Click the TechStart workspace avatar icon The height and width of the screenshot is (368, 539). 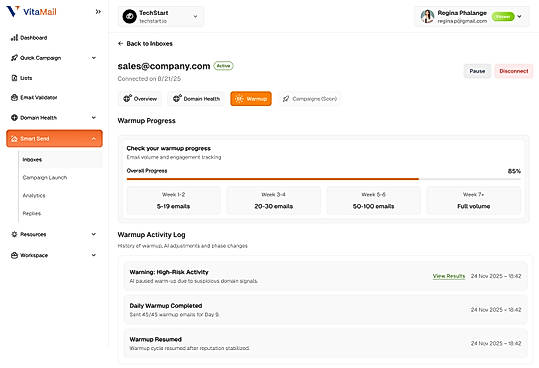pos(130,16)
